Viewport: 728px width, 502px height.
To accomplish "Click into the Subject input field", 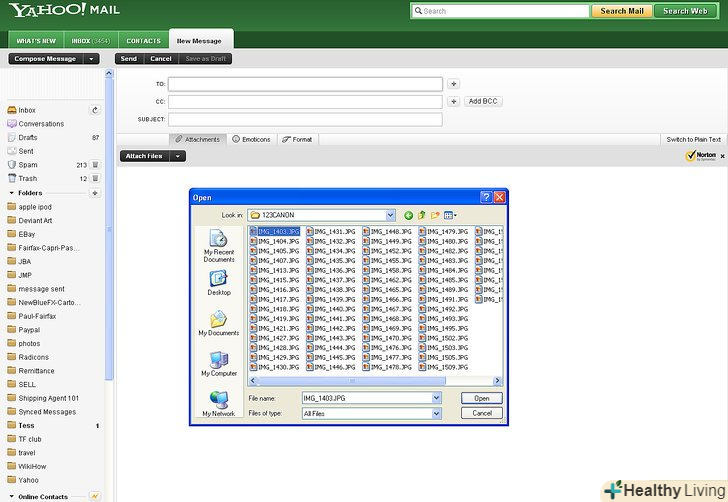I will tap(305, 119).
